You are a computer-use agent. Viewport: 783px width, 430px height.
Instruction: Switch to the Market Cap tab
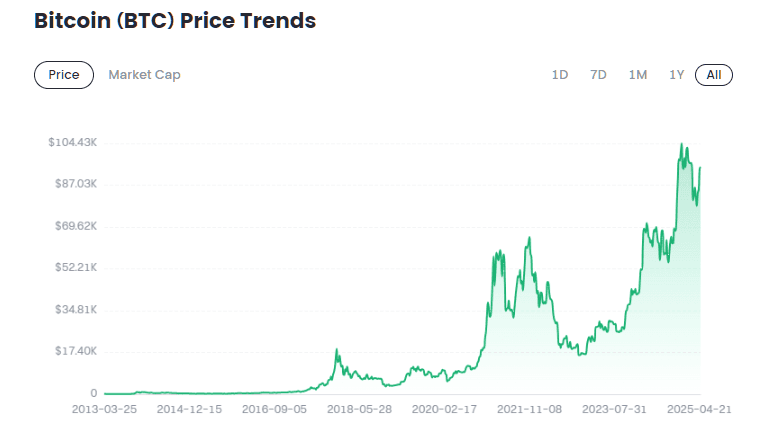[x=144, y=75]
